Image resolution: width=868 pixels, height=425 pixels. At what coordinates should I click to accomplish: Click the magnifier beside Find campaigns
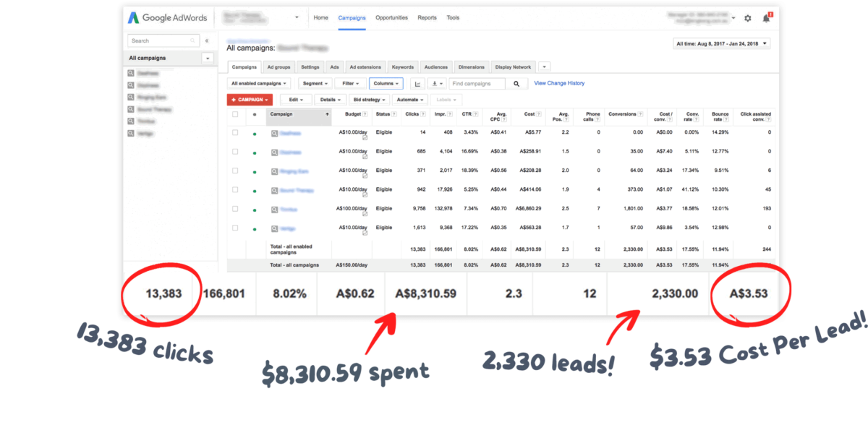coord(516,84)
